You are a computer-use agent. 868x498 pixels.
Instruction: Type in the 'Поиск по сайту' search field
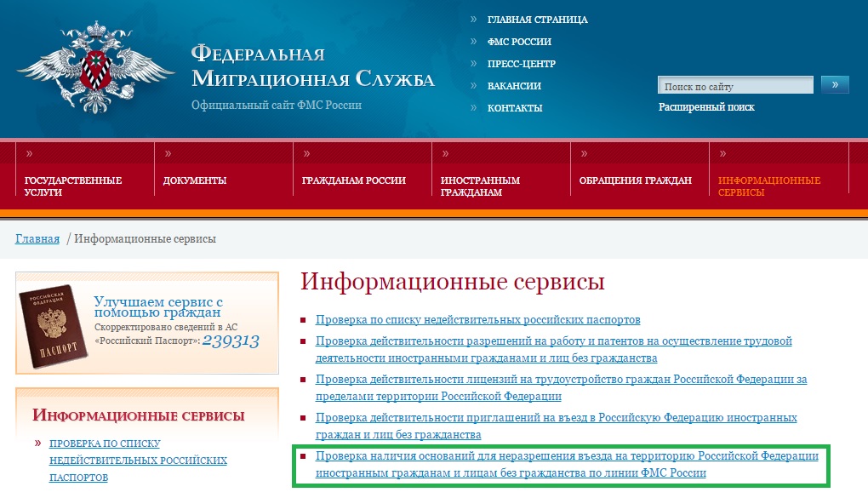coord(735,86)
